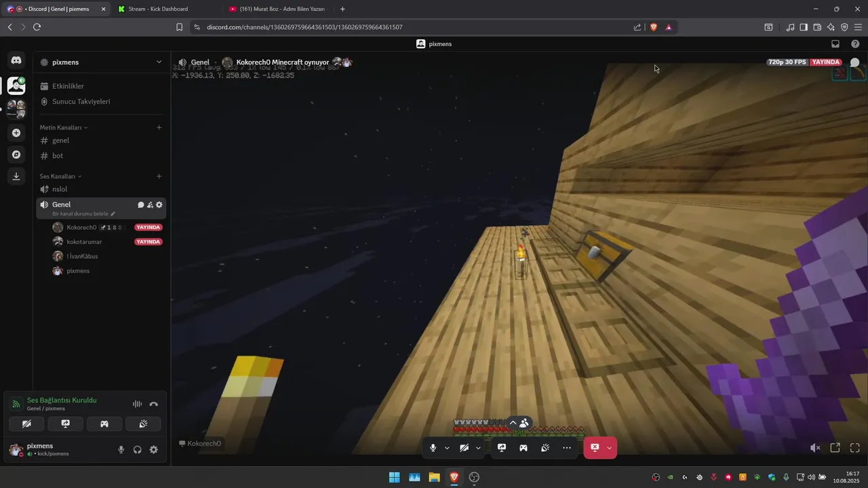The width and height of the screenshot is (868, 488).
Task: Select the Discord Genel pixmens tab
Action: pos(56,9)
